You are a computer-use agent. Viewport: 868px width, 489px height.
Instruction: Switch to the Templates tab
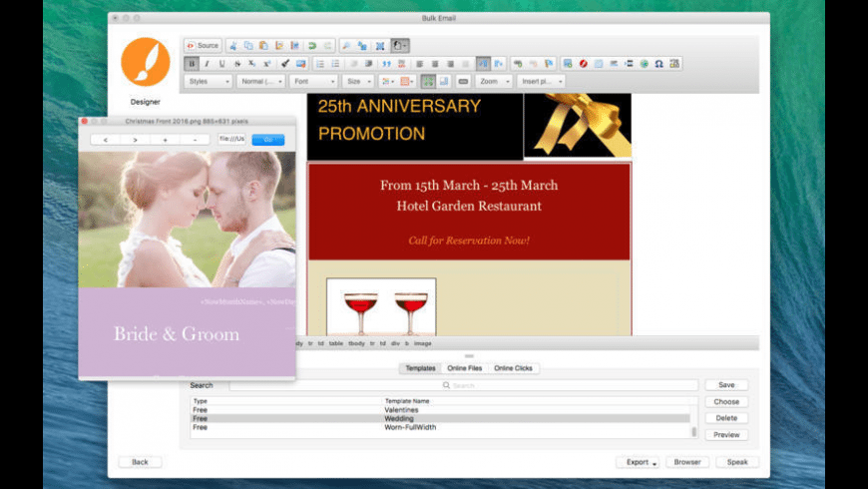(420, 368)
